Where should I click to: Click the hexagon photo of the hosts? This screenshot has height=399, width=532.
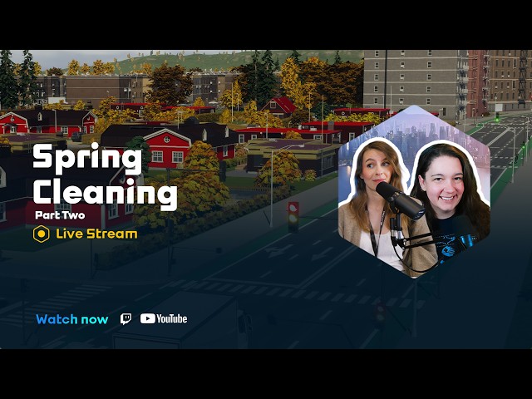(x=414, y=192)
